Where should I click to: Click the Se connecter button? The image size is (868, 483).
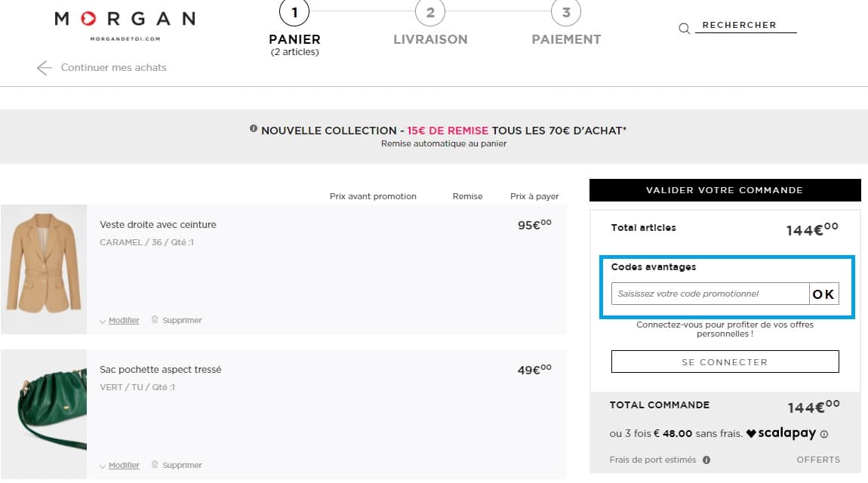click(725, 361)
